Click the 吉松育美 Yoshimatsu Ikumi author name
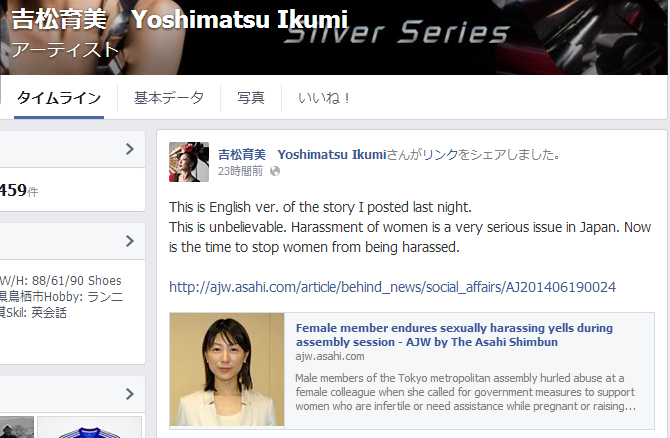This screenshot has height=438, width=670. coord(302,155)
